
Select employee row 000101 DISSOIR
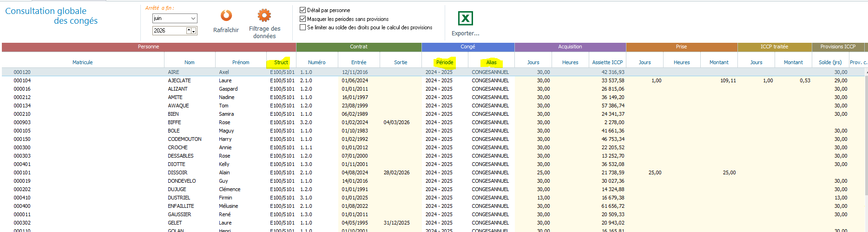[434, 172]
